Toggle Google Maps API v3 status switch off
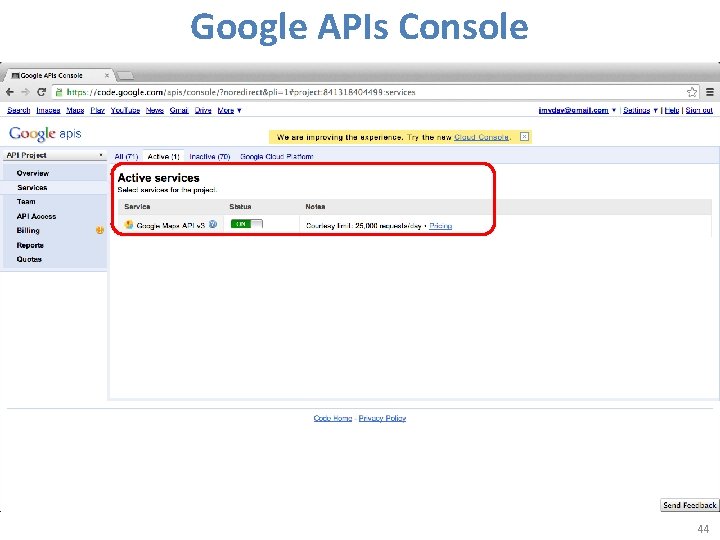 (x=247, y=224)
